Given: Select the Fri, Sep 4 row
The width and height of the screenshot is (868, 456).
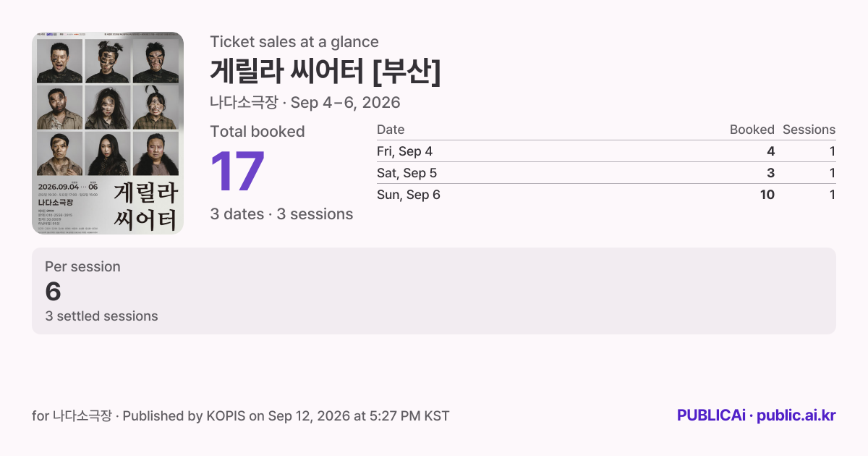Looking at the screenshot, I should point(606,151).
